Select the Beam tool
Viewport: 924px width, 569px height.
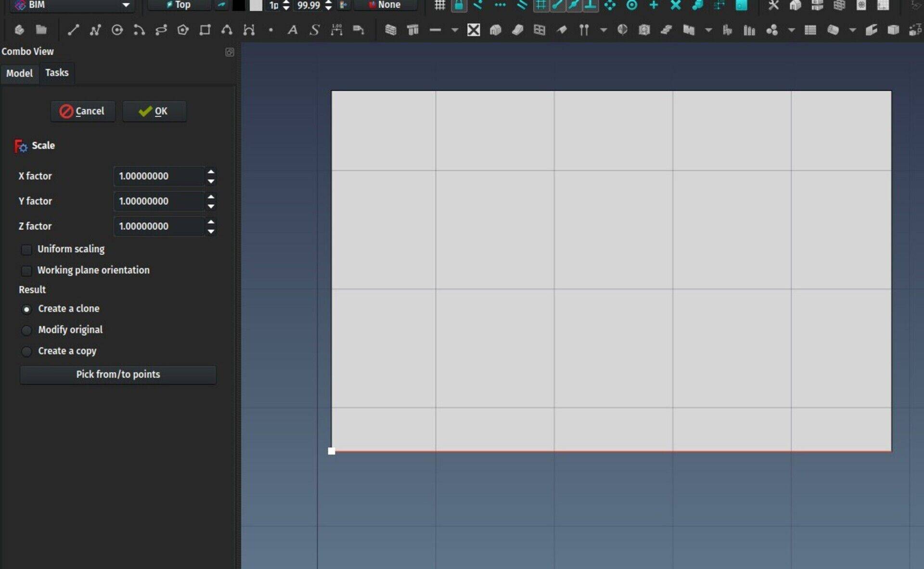tap(435, 30)
